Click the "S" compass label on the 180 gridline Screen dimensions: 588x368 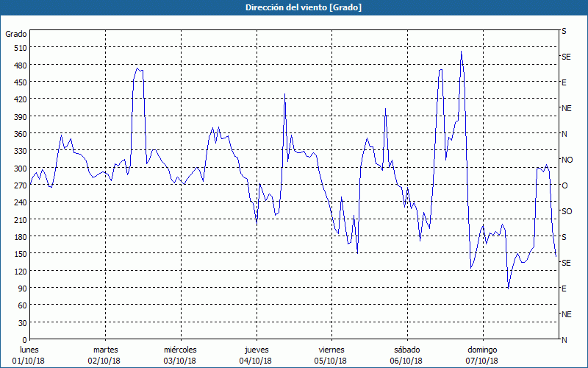(x=564, y=237)
